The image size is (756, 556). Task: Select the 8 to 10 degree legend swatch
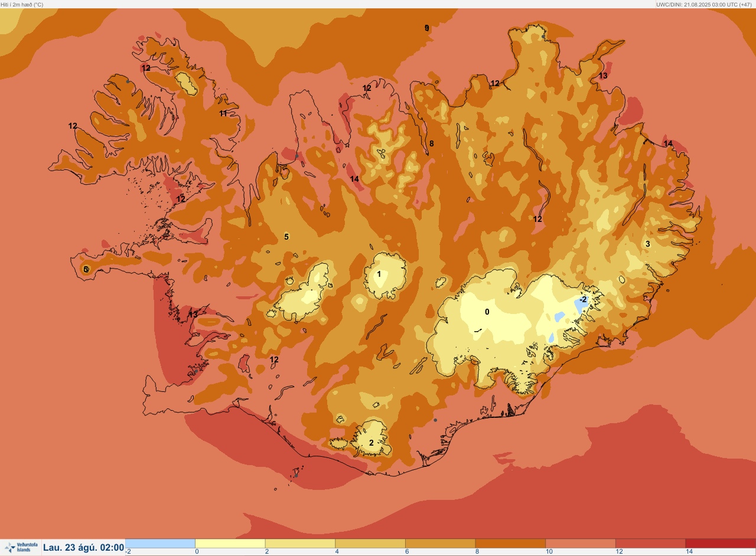(510, 544)
